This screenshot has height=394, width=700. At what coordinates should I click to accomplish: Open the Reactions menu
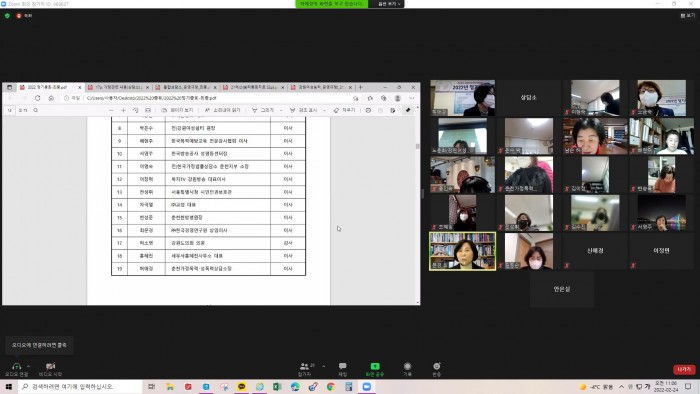437,369
